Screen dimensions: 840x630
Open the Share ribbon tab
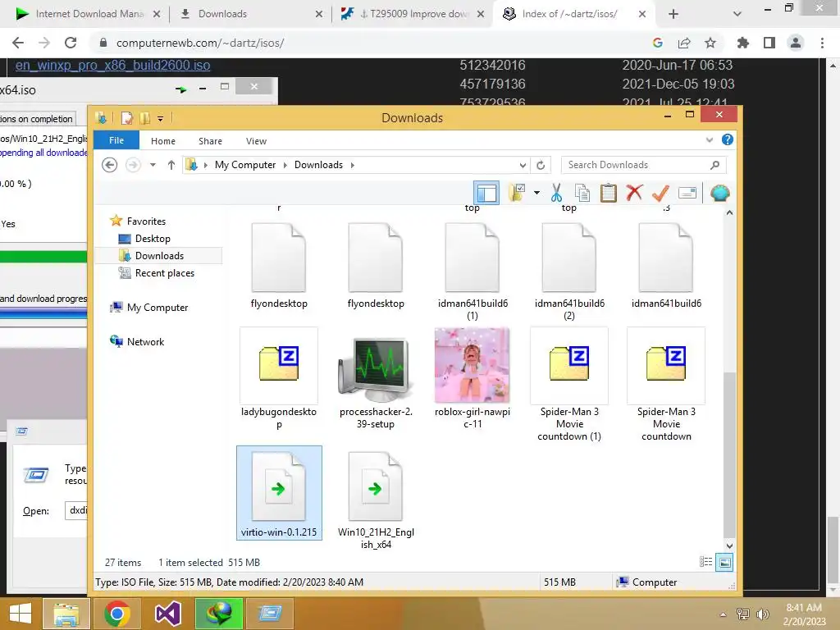pos(210,141)
